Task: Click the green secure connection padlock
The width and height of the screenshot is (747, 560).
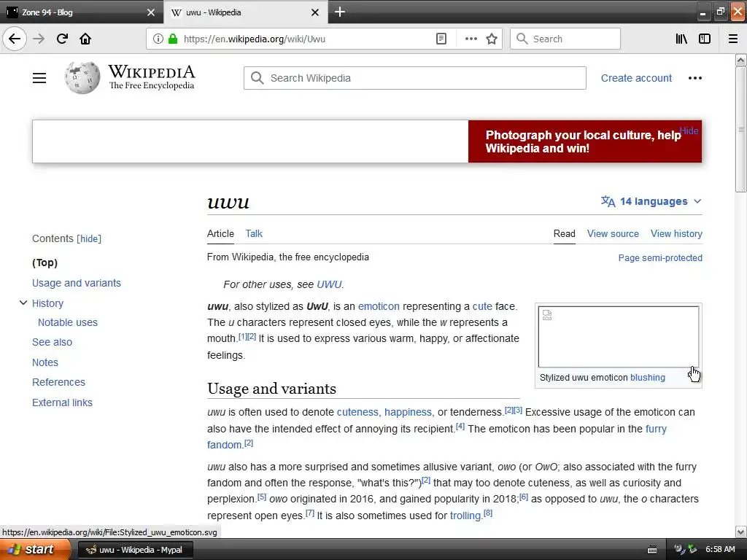Action: 173,39
